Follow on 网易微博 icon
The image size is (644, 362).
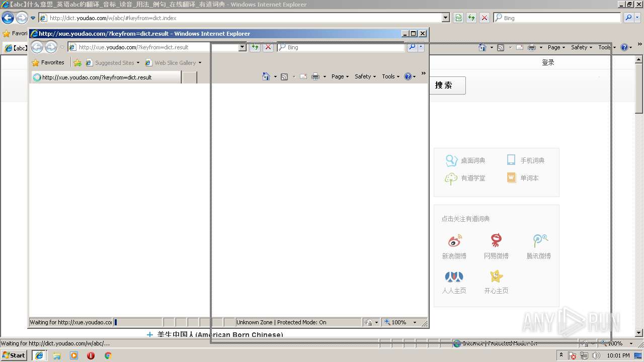click(x=496, y=240)
